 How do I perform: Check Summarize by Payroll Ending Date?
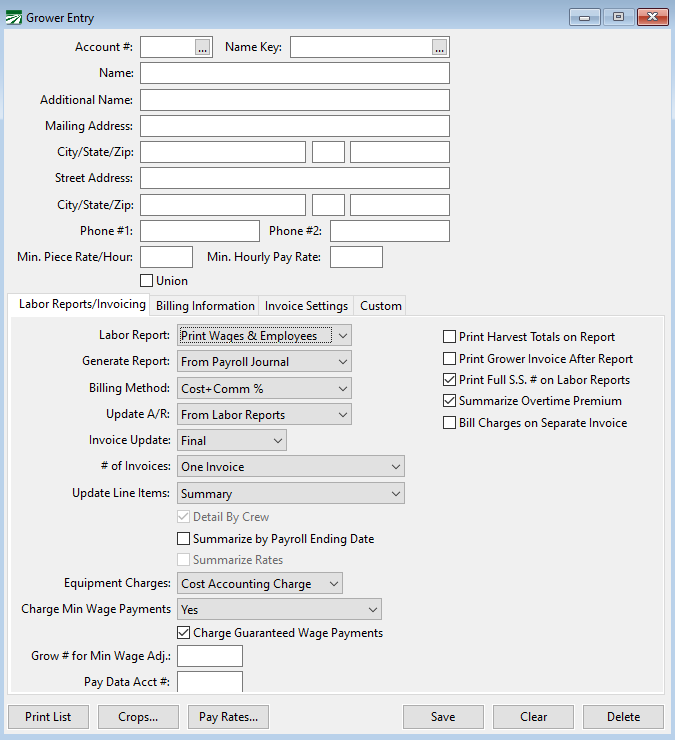(184, 539)
